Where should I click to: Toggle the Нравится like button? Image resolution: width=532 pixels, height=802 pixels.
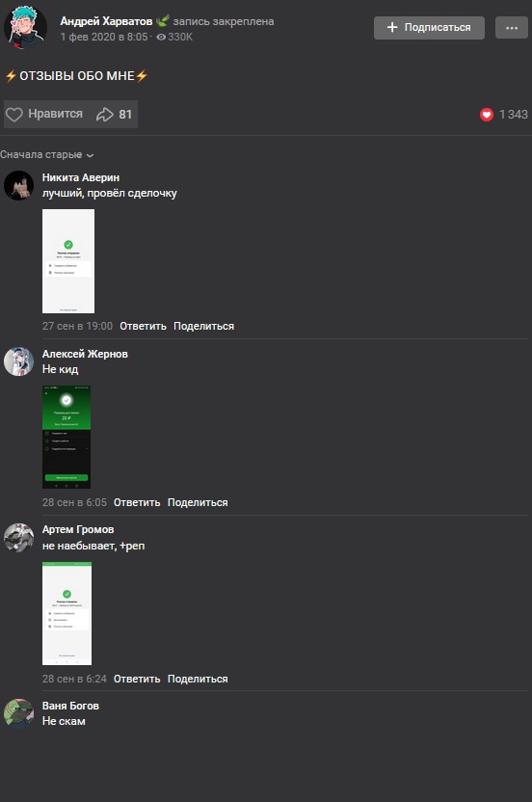coord(44,114)
